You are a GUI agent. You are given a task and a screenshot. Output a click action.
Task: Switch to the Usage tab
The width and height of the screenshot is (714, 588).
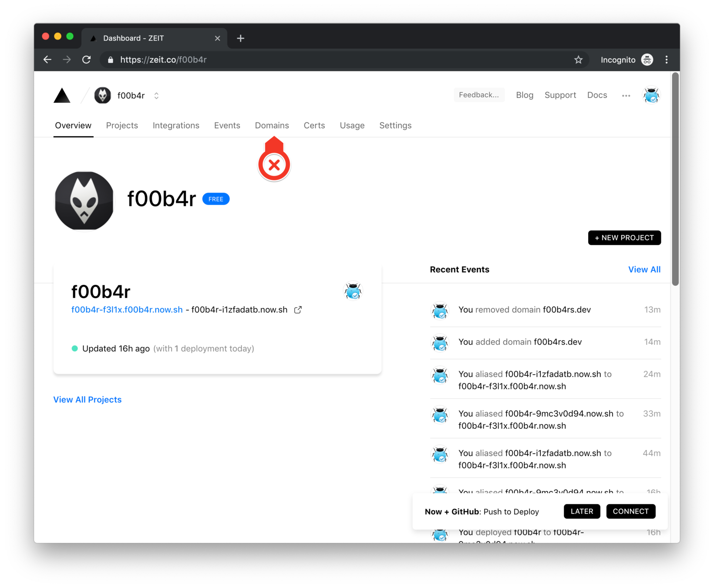click(352, 125)
